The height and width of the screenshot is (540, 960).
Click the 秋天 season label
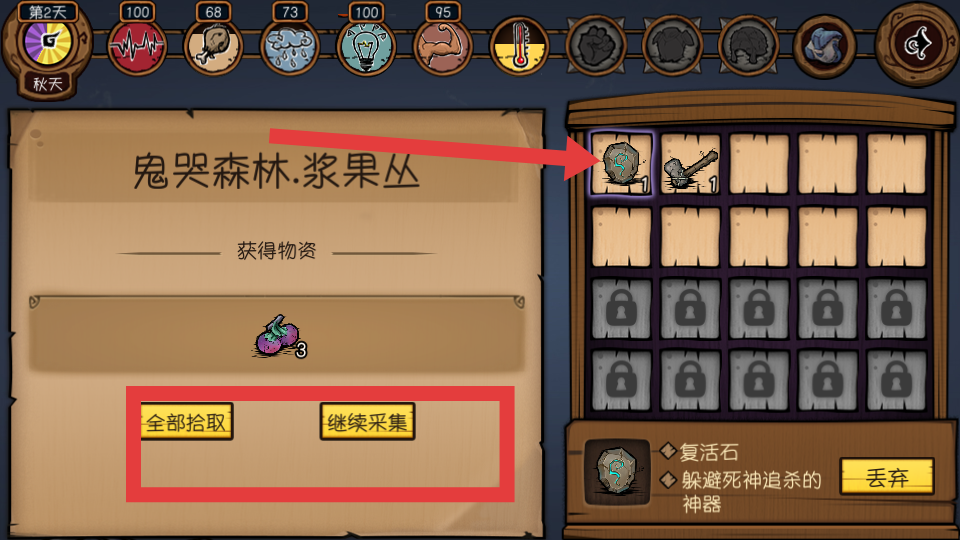pyautogui.click(x=48, y=84)
